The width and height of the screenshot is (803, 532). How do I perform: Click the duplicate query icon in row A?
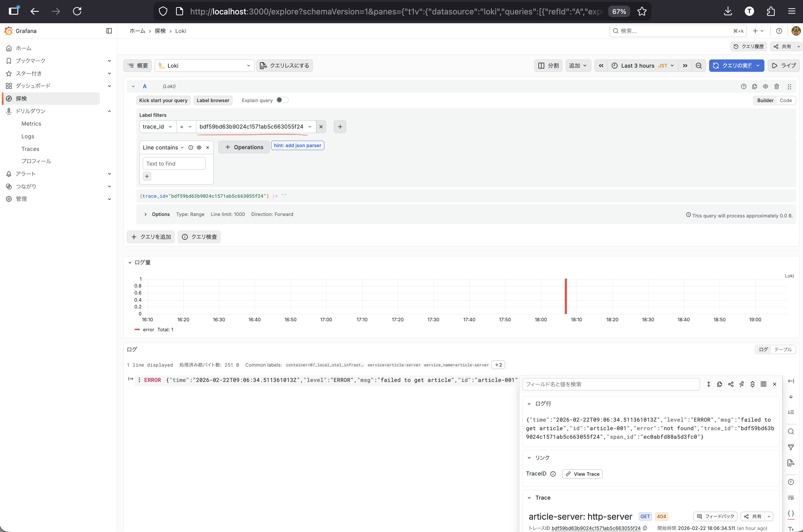click(x=754, y=87)
